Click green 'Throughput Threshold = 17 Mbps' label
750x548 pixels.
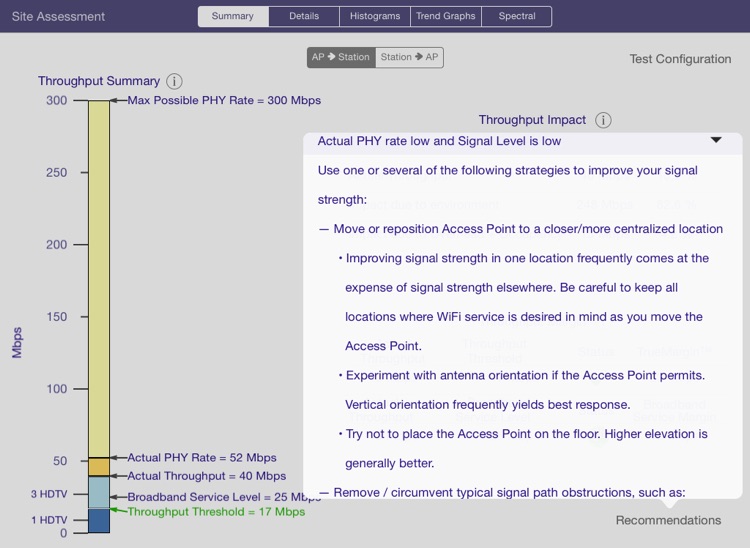216,512
